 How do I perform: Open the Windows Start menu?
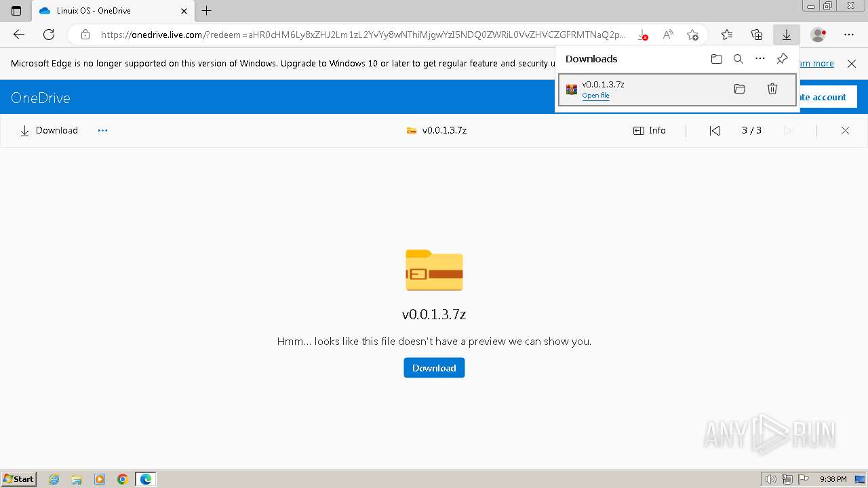[18, 479]
